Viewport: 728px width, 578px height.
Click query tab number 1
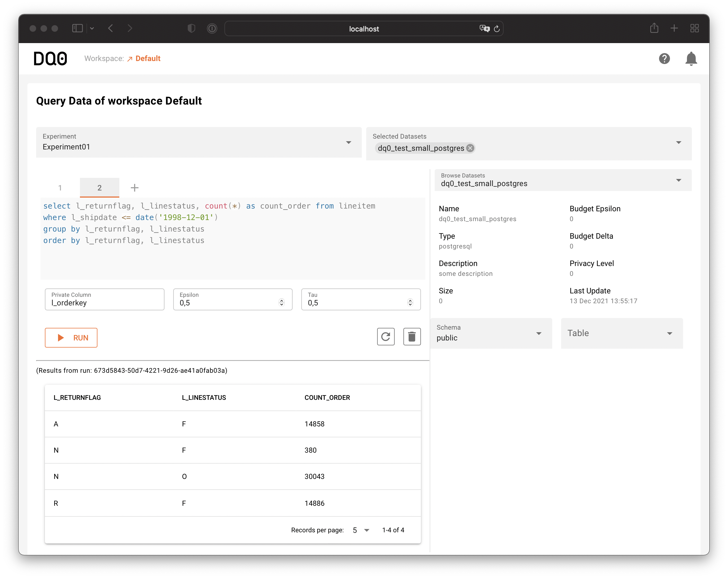tap(60, 188)
